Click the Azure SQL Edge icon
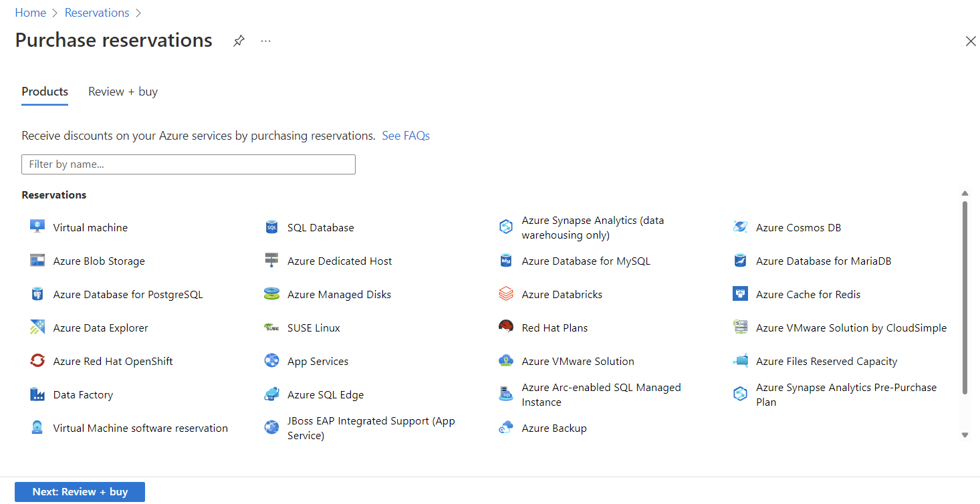 coord(271,394)
